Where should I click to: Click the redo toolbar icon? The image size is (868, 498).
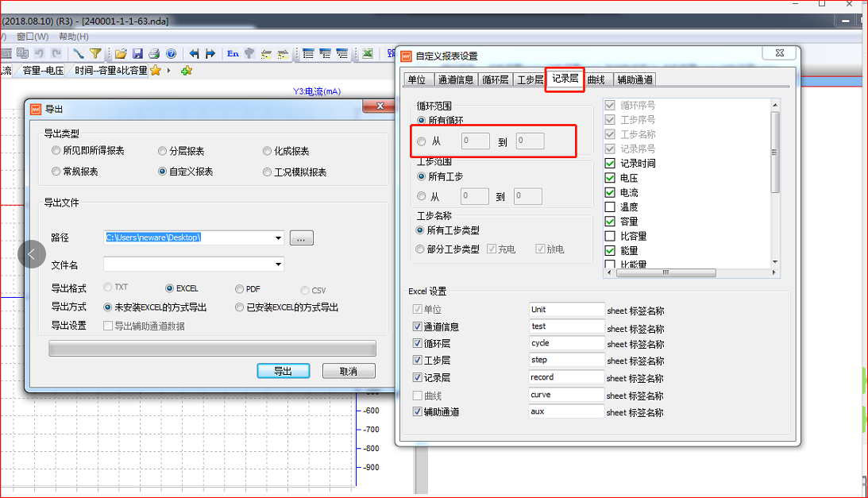point(56,53)
